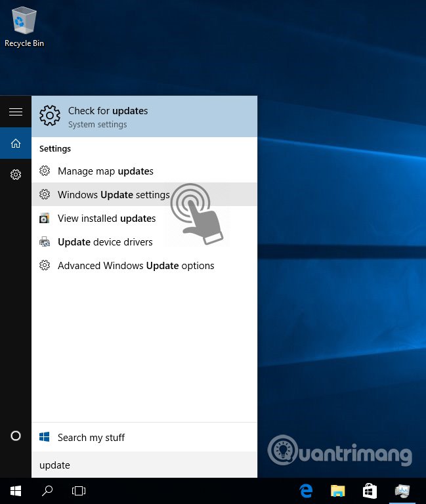426x504 pixels.
Task: Open Task View on the taskbar
Action: click(x=79, y=491)
